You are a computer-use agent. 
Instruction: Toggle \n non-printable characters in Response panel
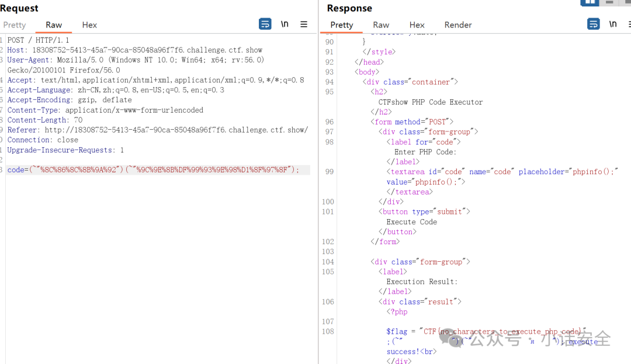coord(612,24)
